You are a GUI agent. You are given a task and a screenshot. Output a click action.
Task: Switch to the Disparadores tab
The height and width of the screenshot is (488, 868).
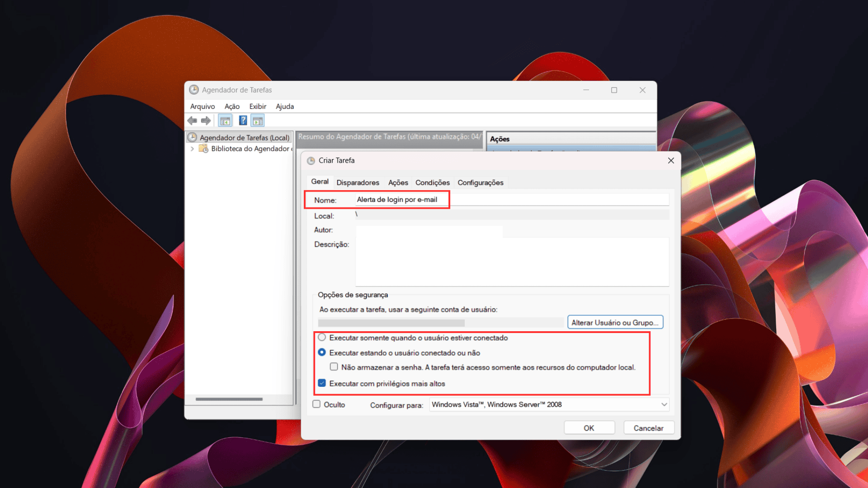tap(358, 183)
